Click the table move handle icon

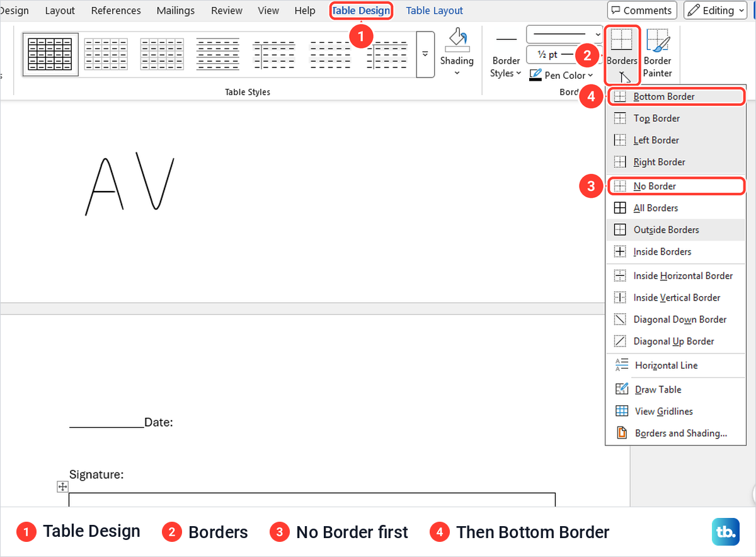click(x=62, y=486)
